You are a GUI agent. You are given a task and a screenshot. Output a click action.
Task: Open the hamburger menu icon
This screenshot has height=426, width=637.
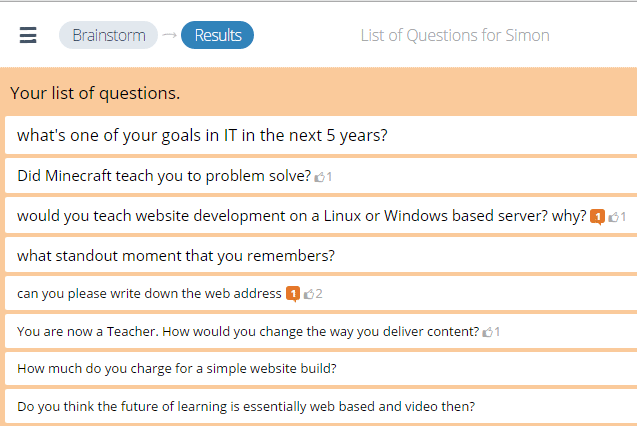click(28, 35)
